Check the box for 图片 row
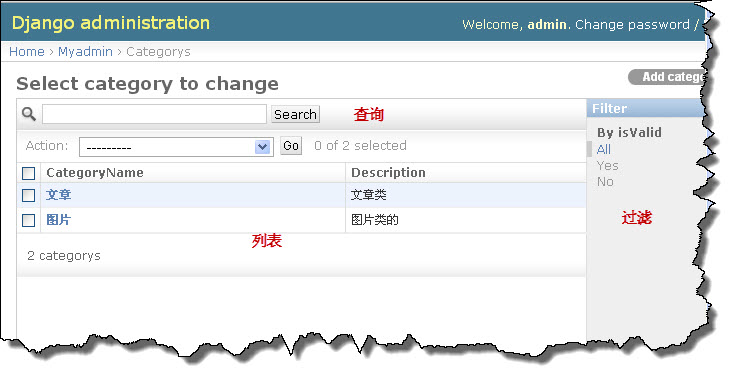737x379 pixels. click(x=29, y=220)
